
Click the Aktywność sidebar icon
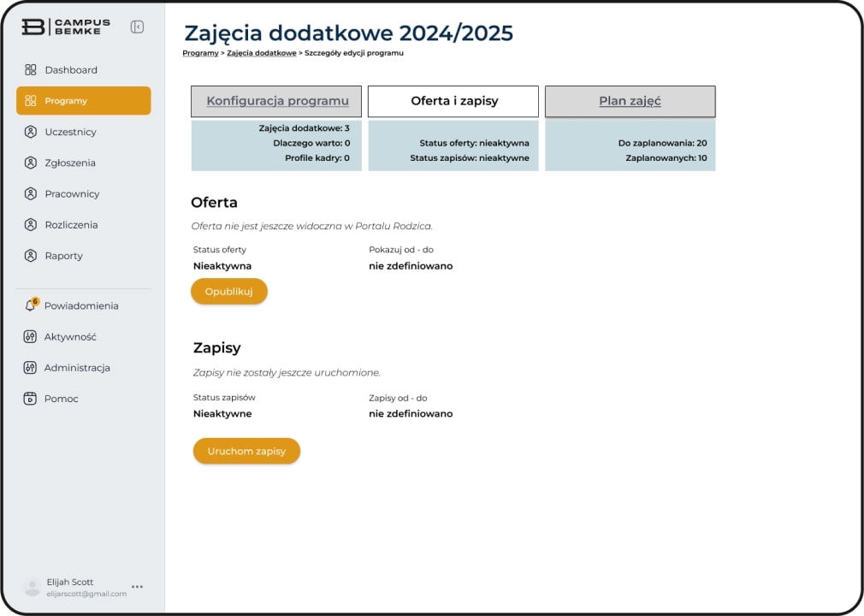(31, 337)
